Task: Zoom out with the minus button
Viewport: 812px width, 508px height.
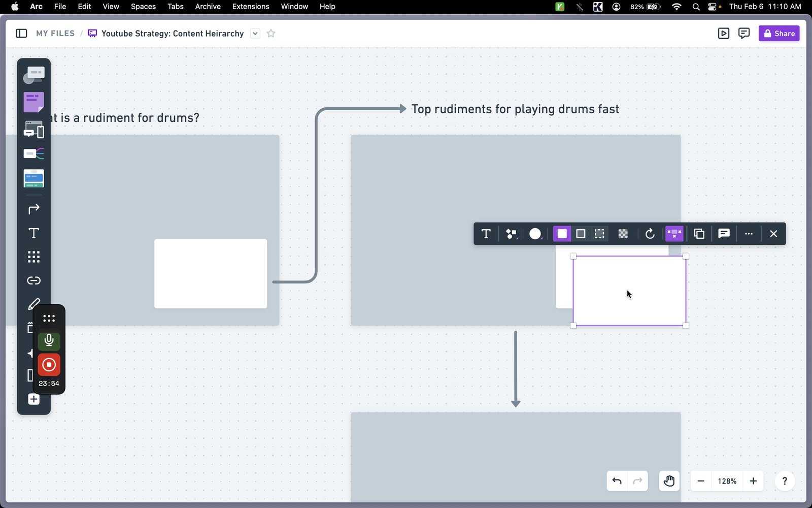Action: pos(701,481)
